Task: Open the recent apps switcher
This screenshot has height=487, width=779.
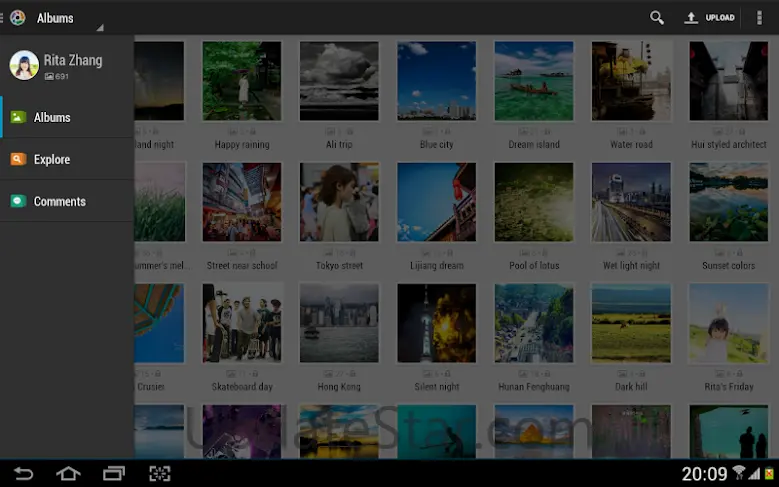Action: [113, 473]
